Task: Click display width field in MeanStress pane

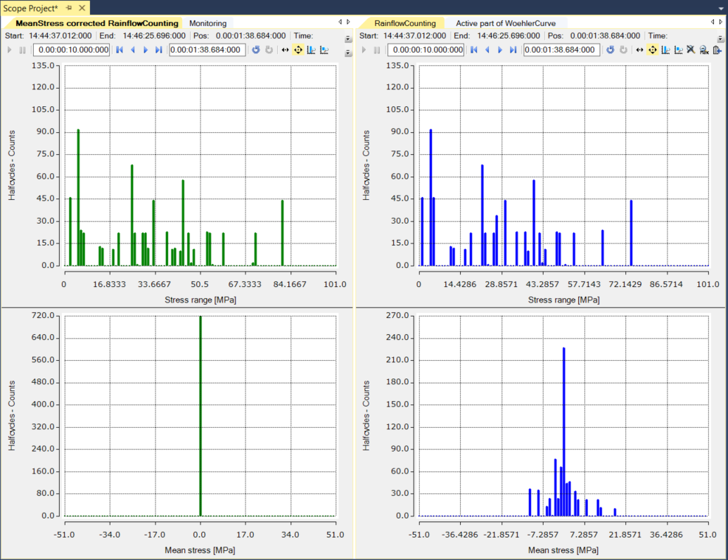Action: coord(72,50)
